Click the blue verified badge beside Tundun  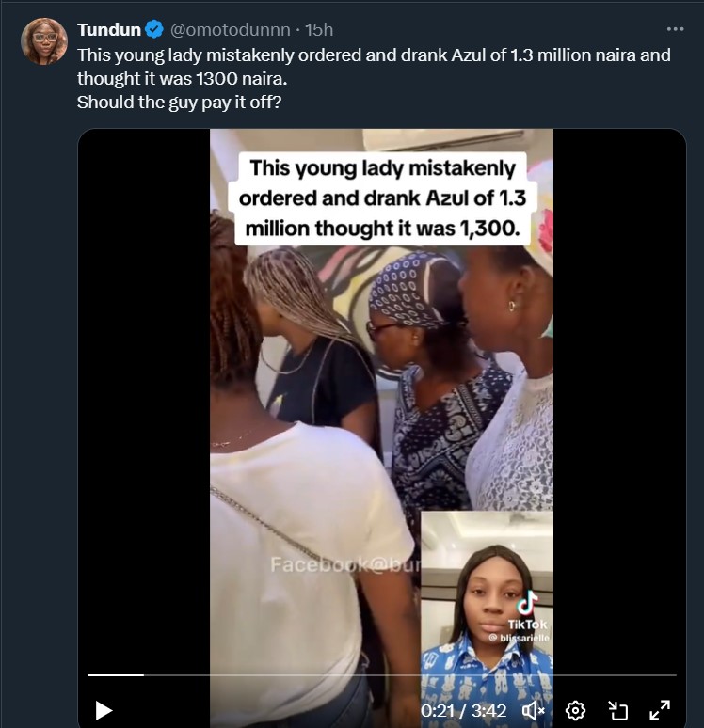(154, 30)
